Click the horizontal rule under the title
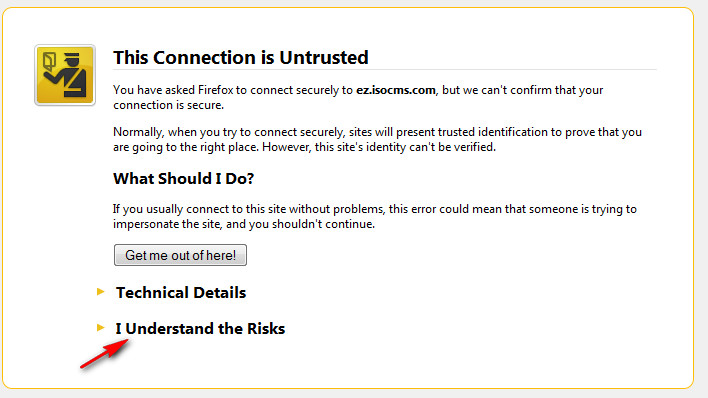 (385, 70)
